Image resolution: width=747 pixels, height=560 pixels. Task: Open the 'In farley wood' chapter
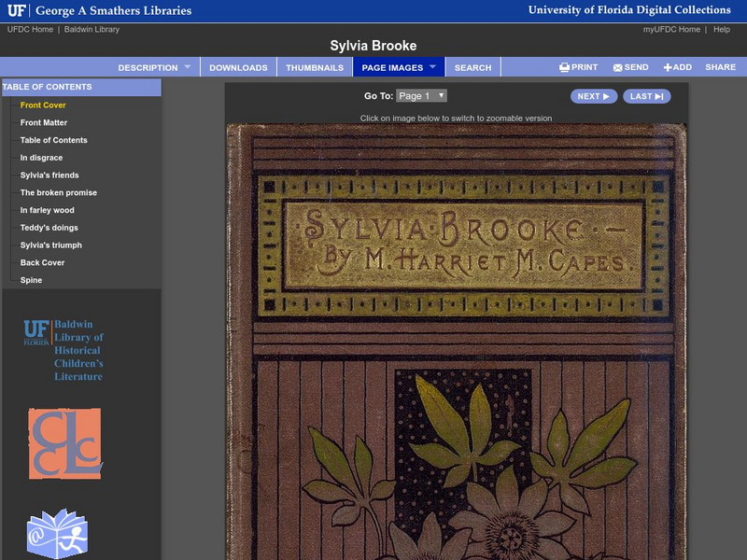tap(47, 210)
